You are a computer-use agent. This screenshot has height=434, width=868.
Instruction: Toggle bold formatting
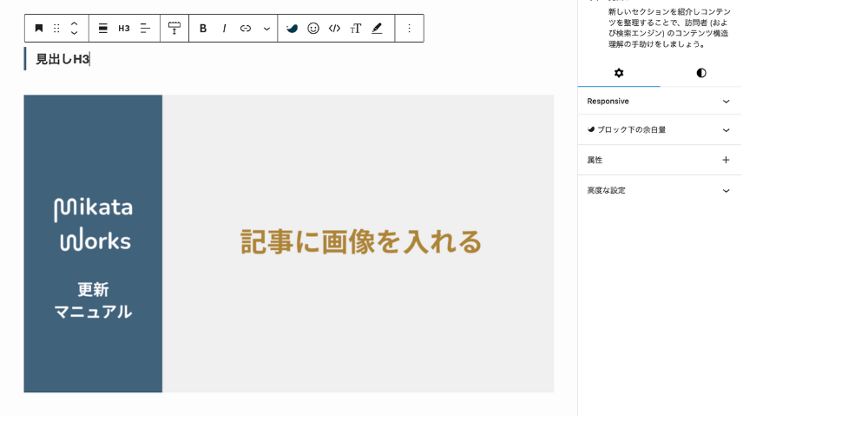203,29
